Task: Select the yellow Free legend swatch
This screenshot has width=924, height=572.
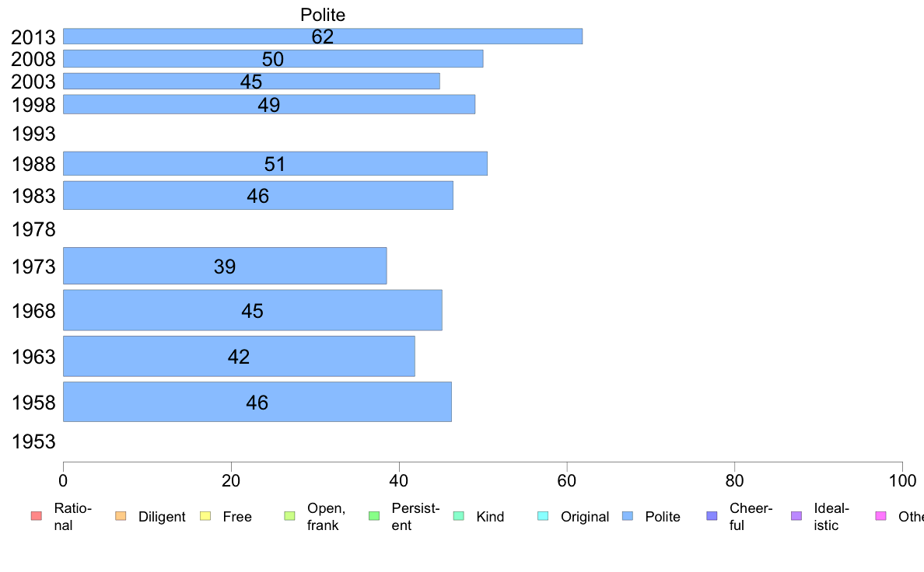Action: coord(205,517)
